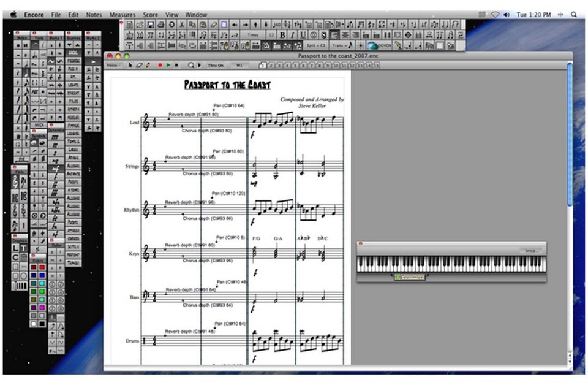Click the Spotlight search icon
This screenshot has width=588, height=385.
574,15
